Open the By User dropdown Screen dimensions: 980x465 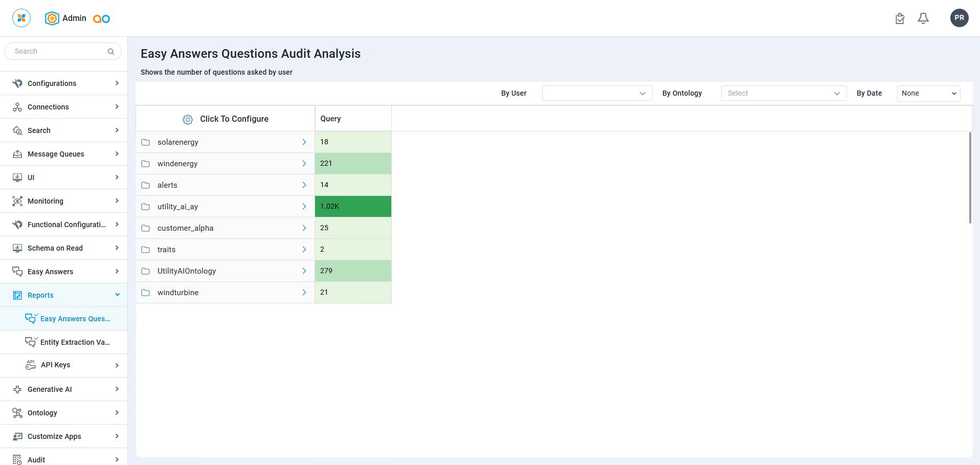pos(597,93)
